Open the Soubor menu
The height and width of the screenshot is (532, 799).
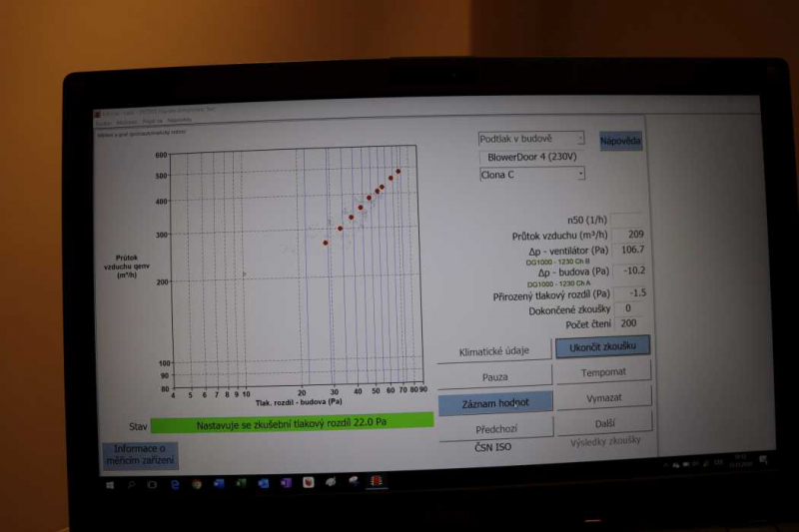coord(103,122)
